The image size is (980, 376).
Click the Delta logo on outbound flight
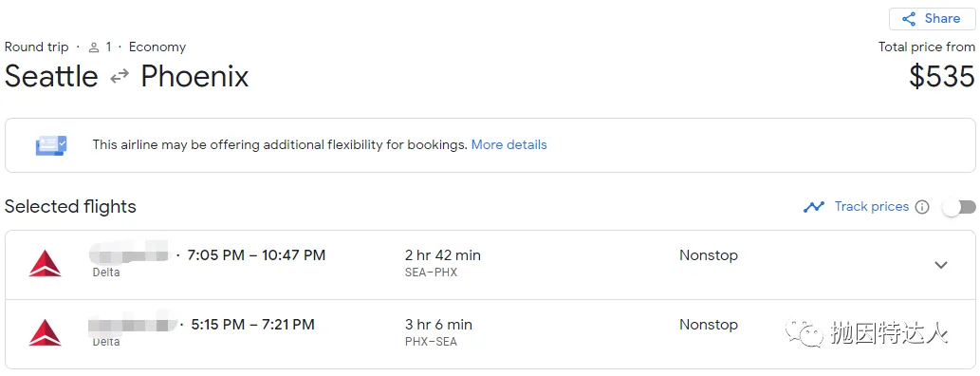click(x=45, y=263)
